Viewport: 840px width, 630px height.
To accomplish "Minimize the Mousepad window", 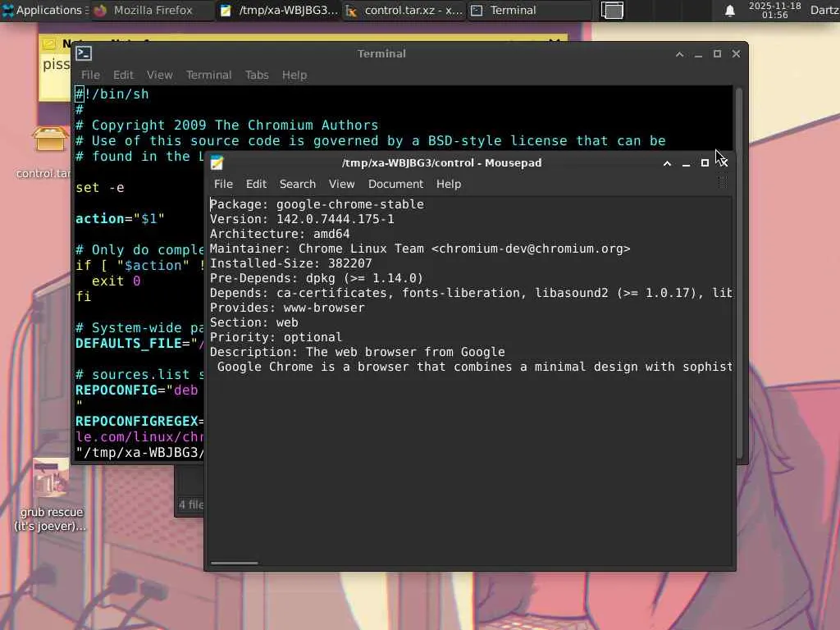I will pos(686,163).
